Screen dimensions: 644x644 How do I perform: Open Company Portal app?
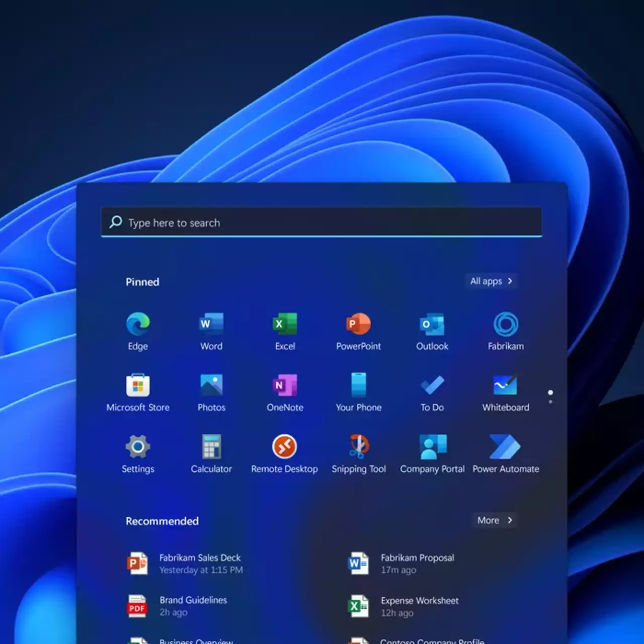(432, 454)
